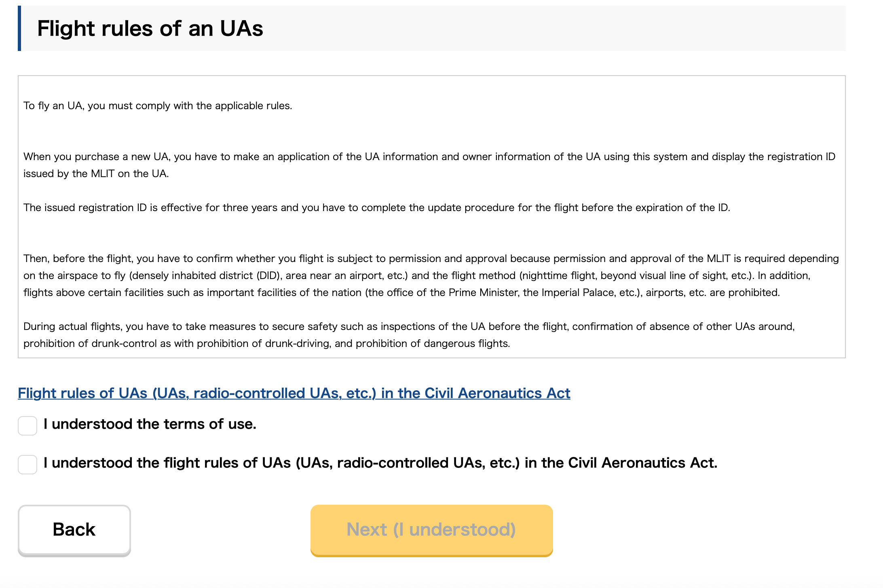Image resolution: width=883 pixels, height=588 pixels.
Task: Open the Civil Aeronautics Act flight rules link
Action: coord(294,393)
